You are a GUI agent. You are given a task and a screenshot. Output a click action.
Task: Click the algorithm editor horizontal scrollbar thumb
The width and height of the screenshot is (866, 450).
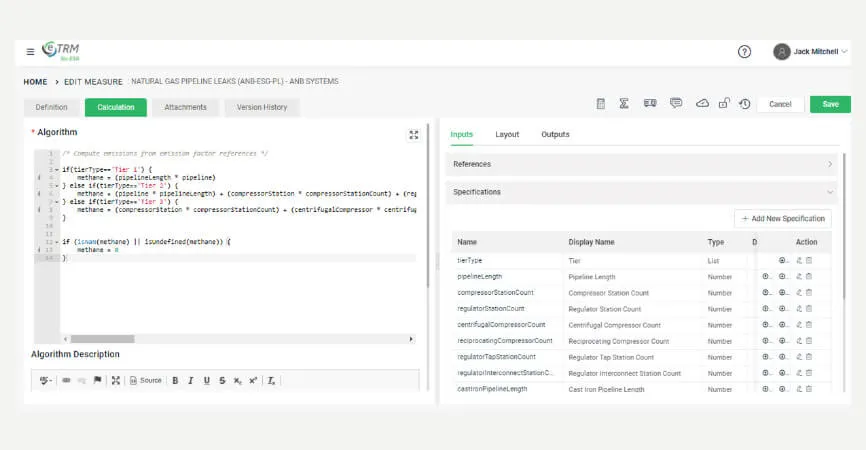102,339
